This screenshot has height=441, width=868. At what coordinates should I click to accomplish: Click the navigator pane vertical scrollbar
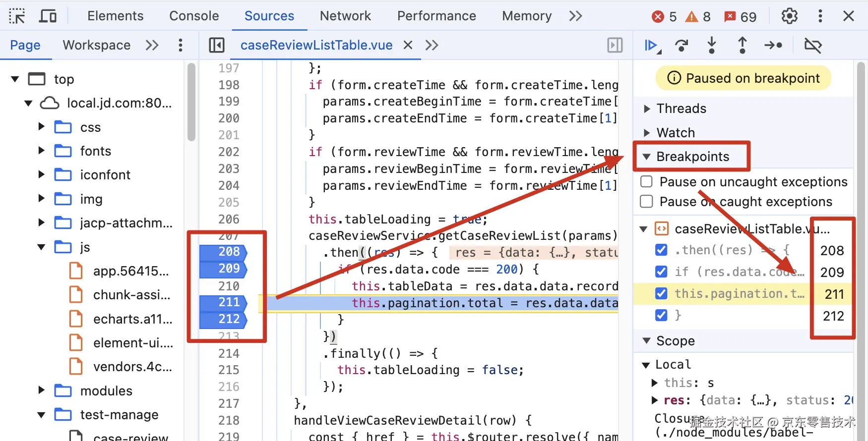pyautogui.click(x=191, y=102)
